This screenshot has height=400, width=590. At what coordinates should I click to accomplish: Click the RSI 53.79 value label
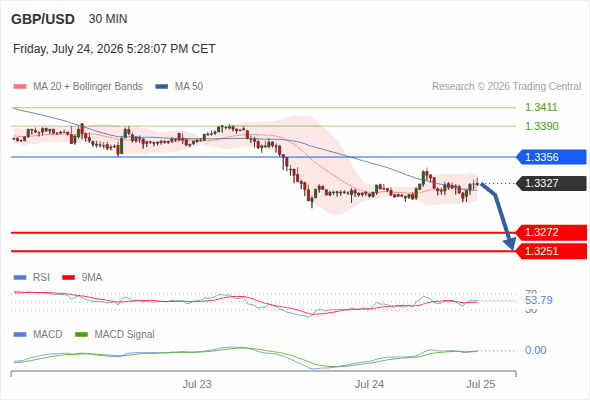(x=538, y=300)
